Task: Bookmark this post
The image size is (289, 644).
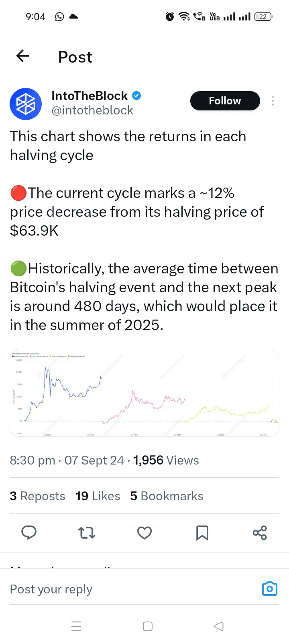Action: 202,532
